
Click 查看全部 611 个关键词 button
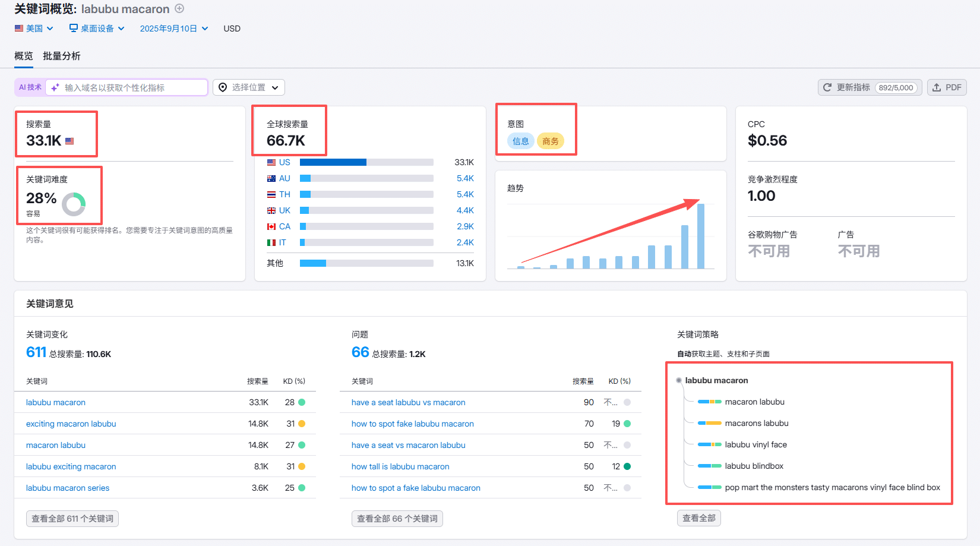click(72, 519)
